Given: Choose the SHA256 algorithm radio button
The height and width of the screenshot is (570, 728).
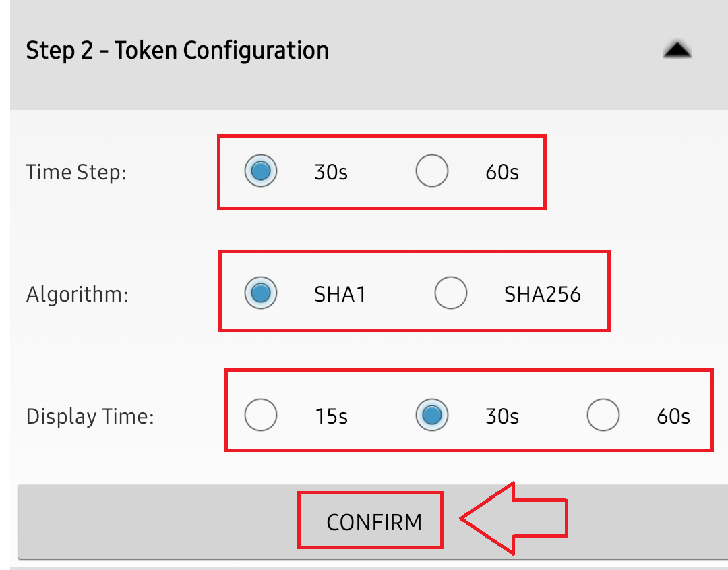Looking at the screenshot, I should (450, 293).
